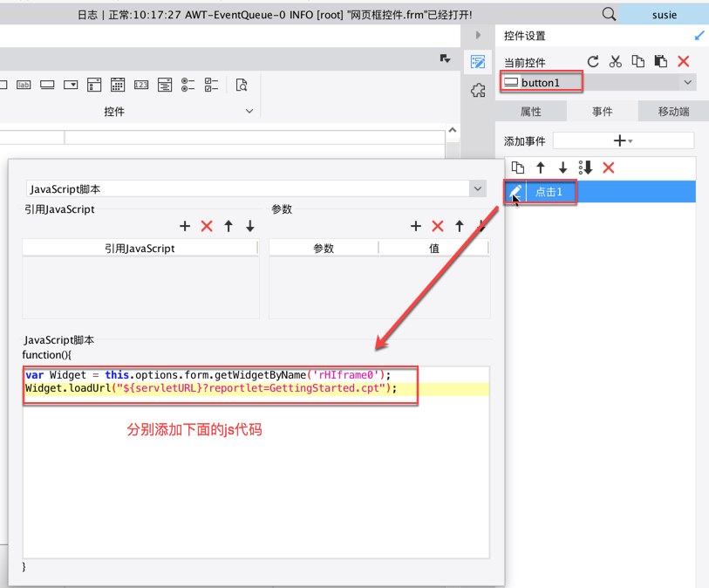Screen dimensions: 709x588
Task: Sort the event list
Action: [x=585, y=168]
